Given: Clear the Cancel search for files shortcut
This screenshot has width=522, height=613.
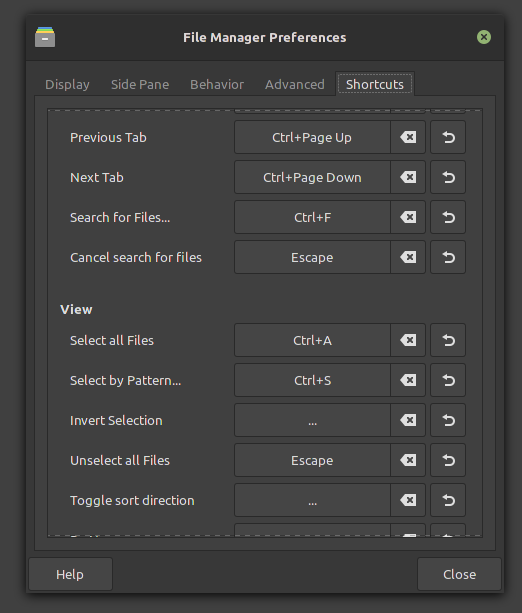Looking at the screenshot, I should (x=408, y=257).
